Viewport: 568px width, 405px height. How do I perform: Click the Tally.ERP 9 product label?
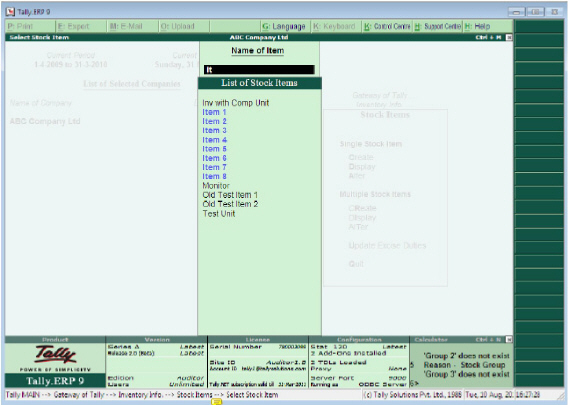click(x=55, y=381)
